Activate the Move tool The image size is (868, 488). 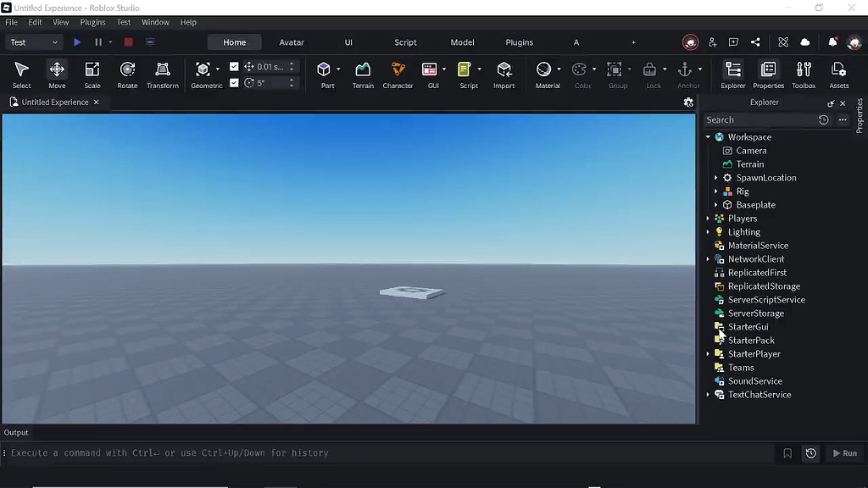click(57, 75)
